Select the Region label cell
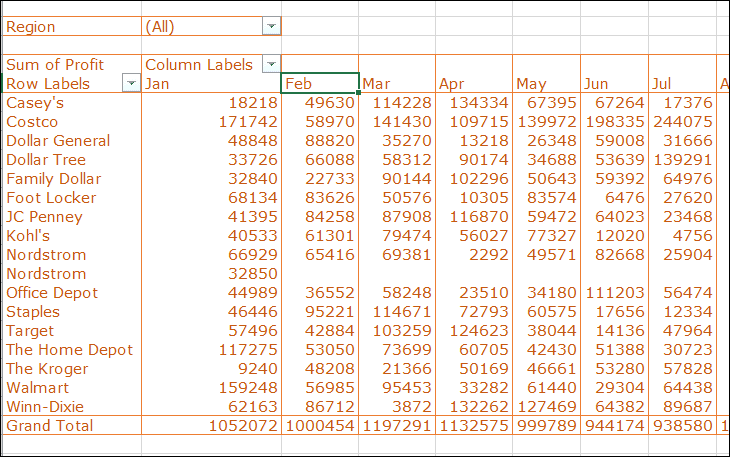 pos(72,27)
